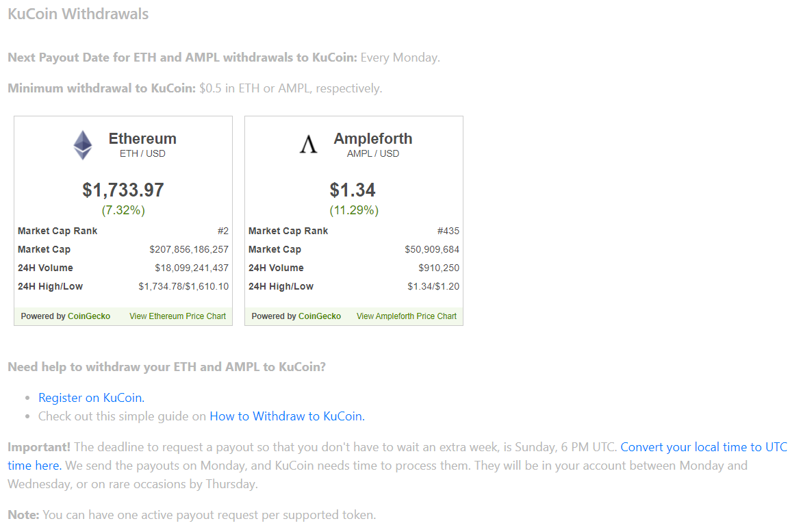Screen dimensions: 803x532
Task: Select Ethereum 24H volume $18,099,241,437
Action: point(192,268)
